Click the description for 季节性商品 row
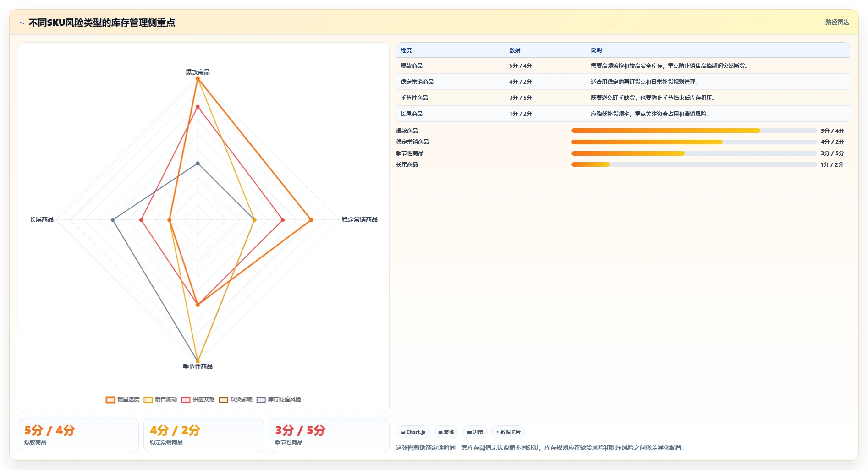The width and height of the screenshot is (868, 470). 653,98
